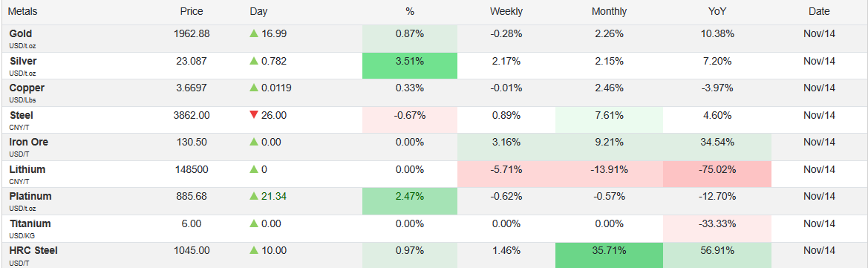Click the up arrow in Titanium row
Screen dimensions: 868x268
(x=254, y=223)
